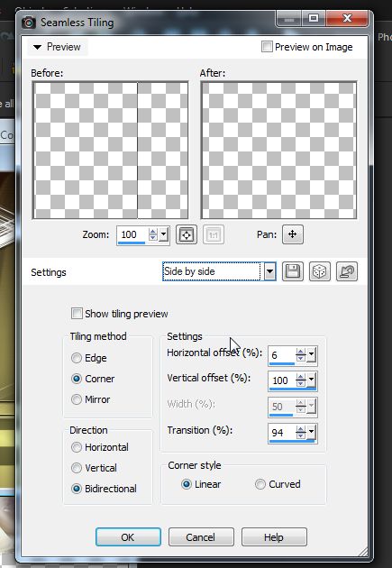
Task: Collapse the Preview section triangle
Action: [x=37, y=47]
